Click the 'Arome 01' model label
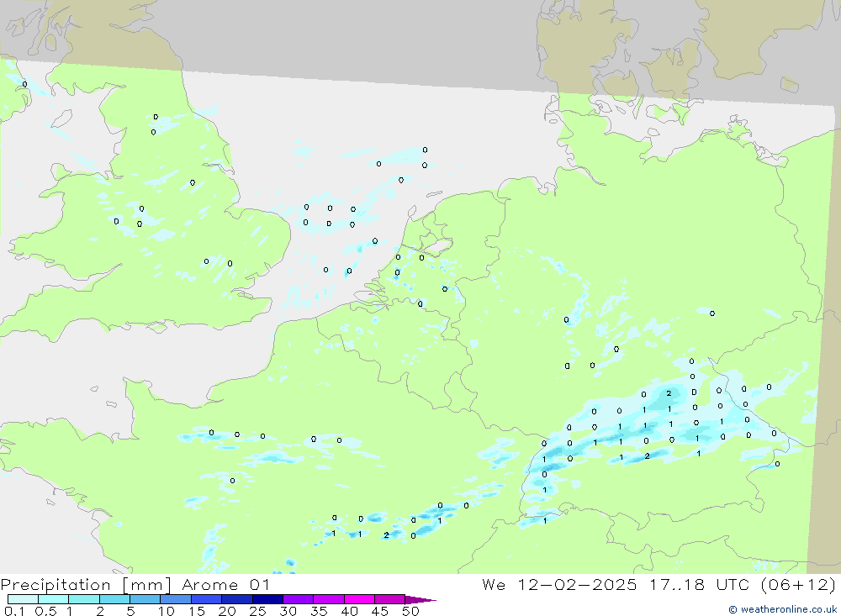The width and height of the screenshot is (841, 616). click(225, 585)
